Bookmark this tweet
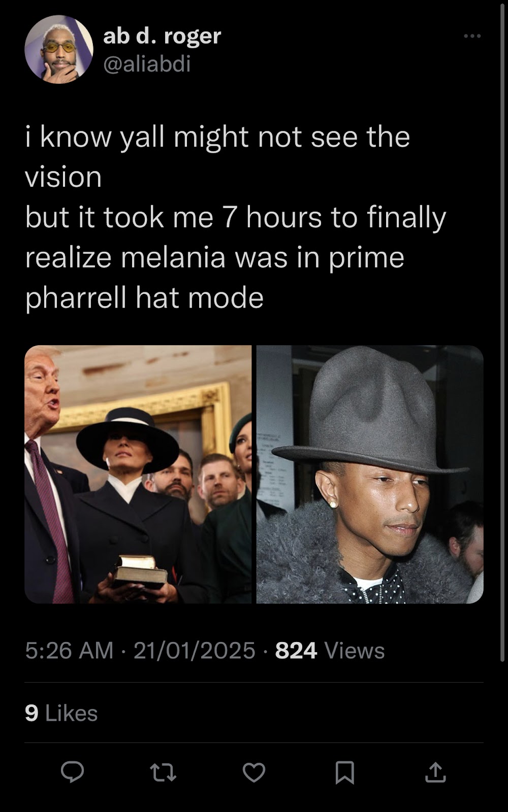This screenshot has height=812, width=508. coord(345,772)
